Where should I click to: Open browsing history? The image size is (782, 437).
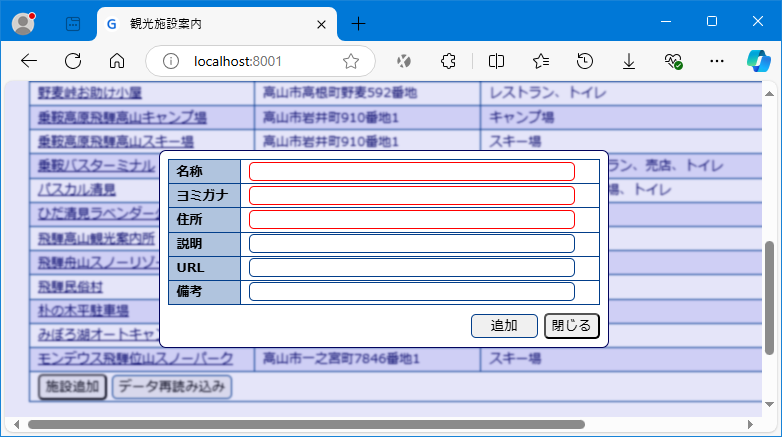(585, 61)
